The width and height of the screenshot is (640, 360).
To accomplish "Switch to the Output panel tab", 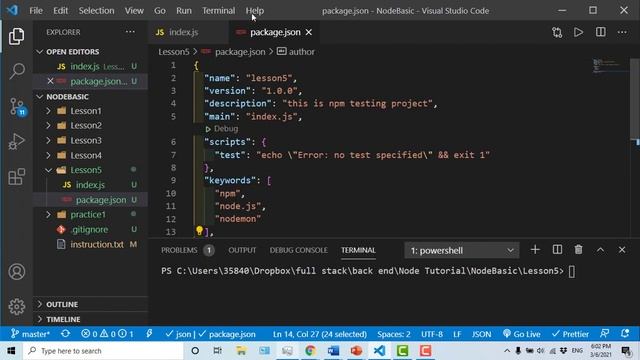I will point(242,250).
